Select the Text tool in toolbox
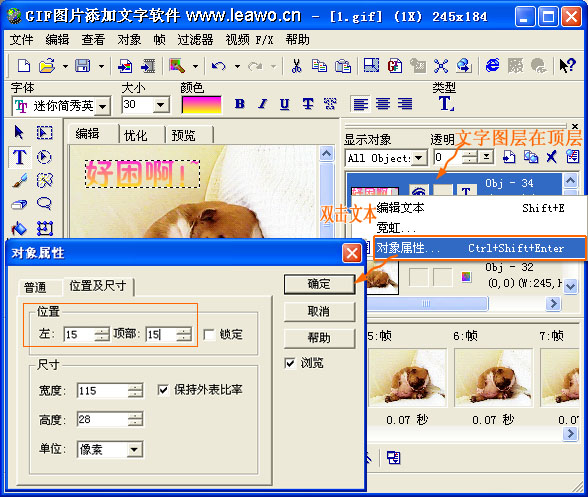The image size is (588, 497). 20,157
